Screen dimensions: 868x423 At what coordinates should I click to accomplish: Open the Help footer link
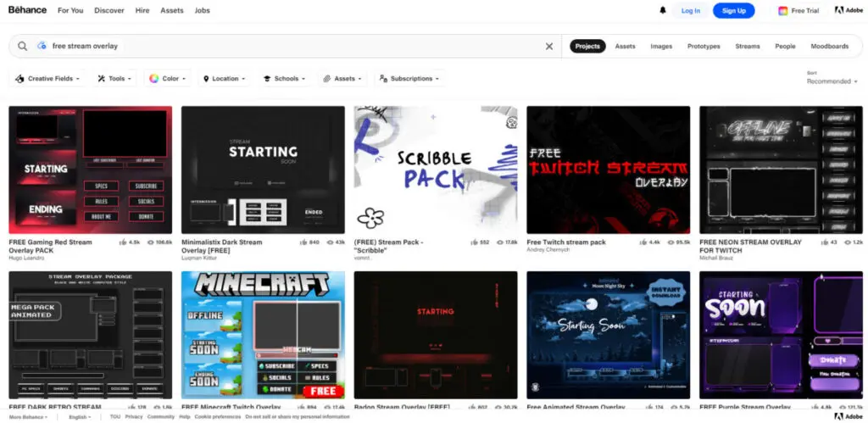tap(184, 417)
